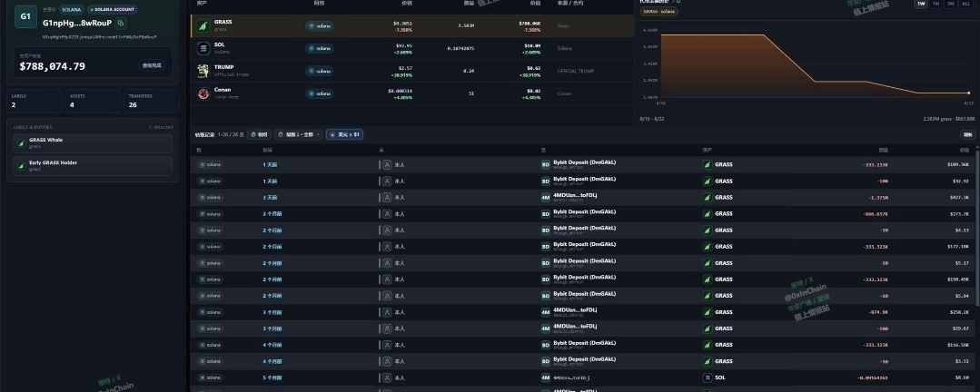Select the GRASS row in the assets table

pyautogui.click(x=412, y=25)
